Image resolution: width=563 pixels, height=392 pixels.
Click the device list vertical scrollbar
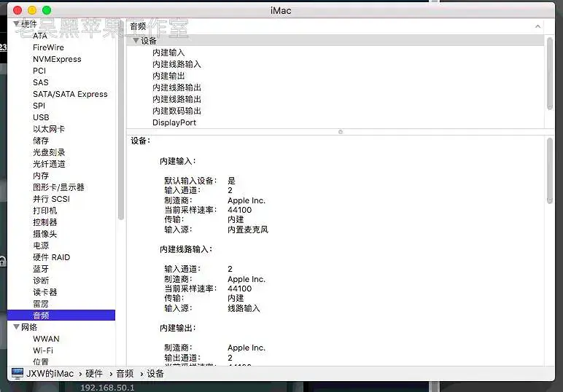549,74
